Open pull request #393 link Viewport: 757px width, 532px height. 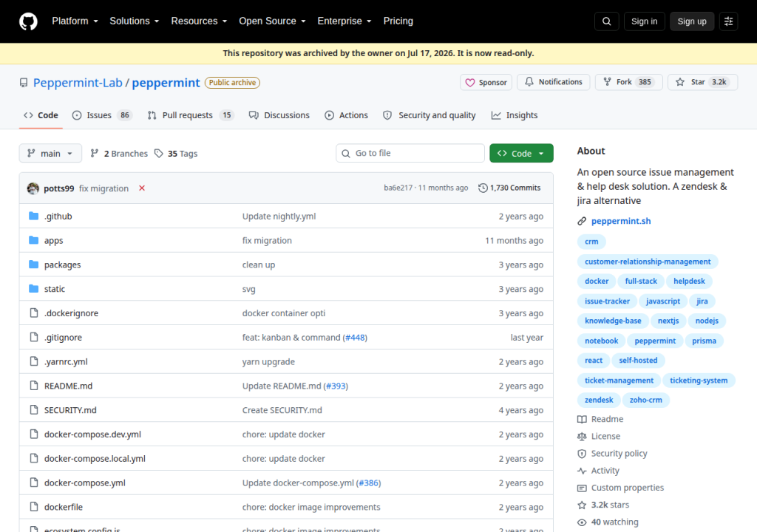point(336,386)
